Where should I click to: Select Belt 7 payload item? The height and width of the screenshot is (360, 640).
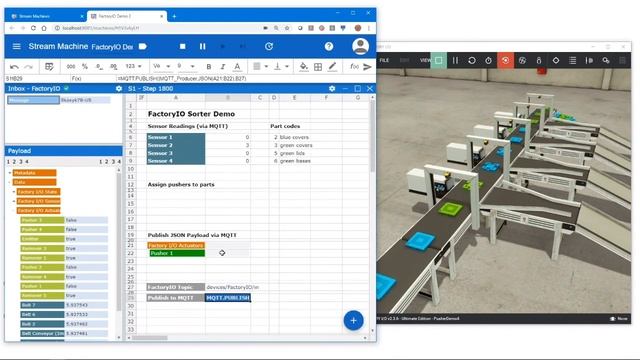[x=42, y=305]
